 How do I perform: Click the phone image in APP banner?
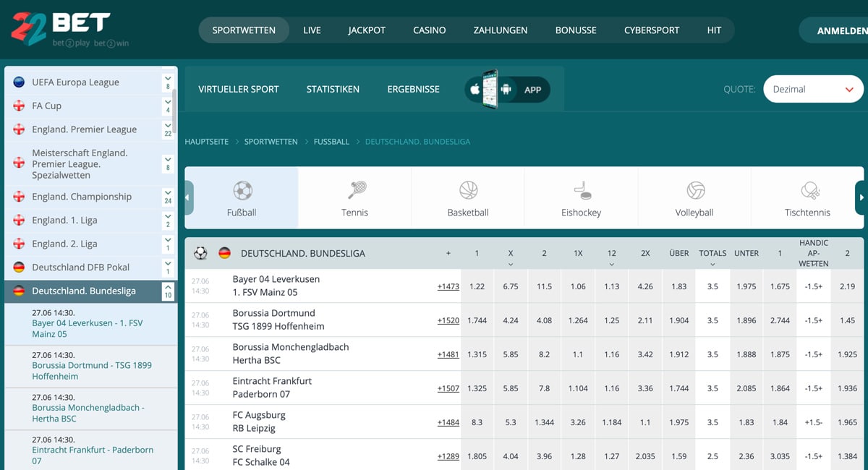[490, 89]
